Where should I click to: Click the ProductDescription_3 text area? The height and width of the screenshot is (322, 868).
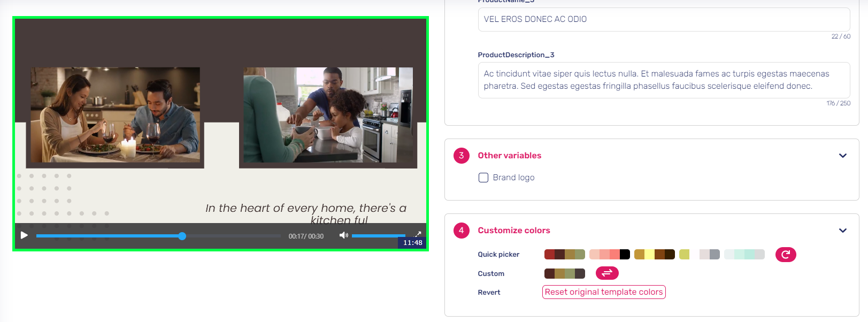coord(664,80)
